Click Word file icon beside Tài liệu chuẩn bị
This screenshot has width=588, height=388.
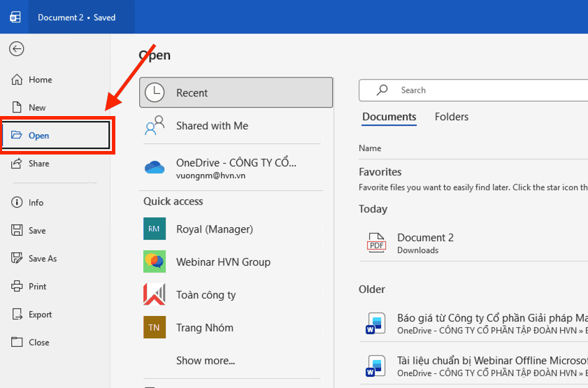375,366
